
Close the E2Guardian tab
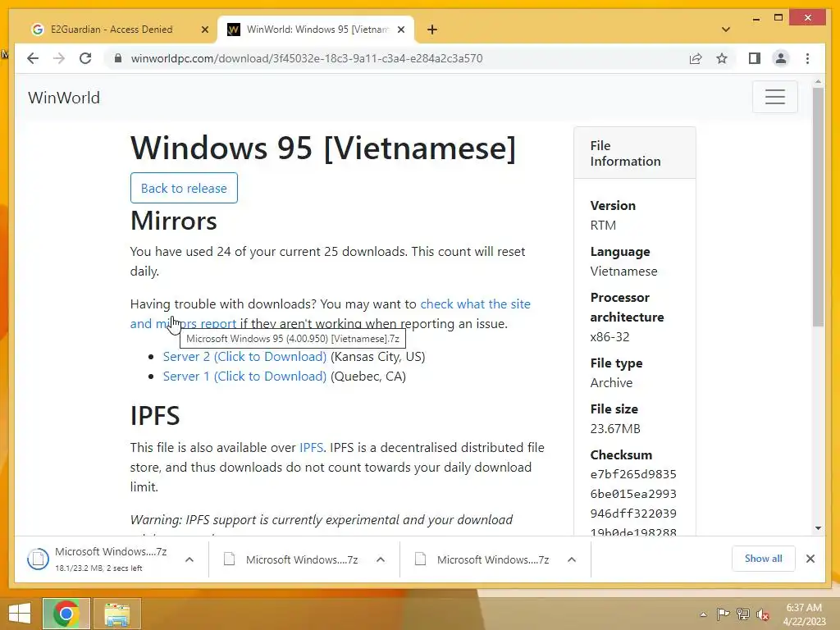tap(204, 30)
